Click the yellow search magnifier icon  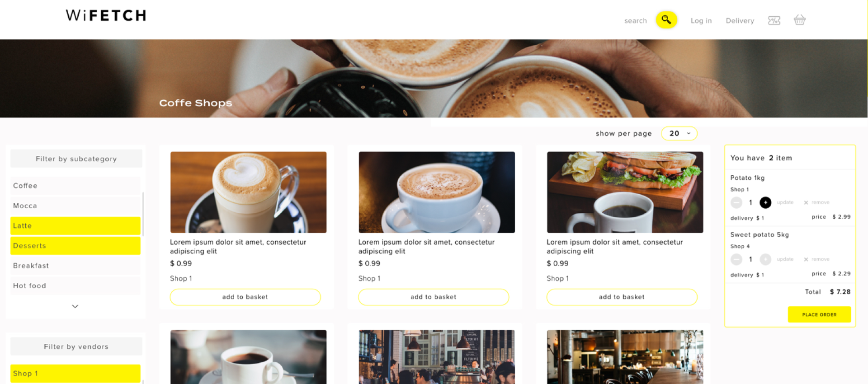pos(666,20)
